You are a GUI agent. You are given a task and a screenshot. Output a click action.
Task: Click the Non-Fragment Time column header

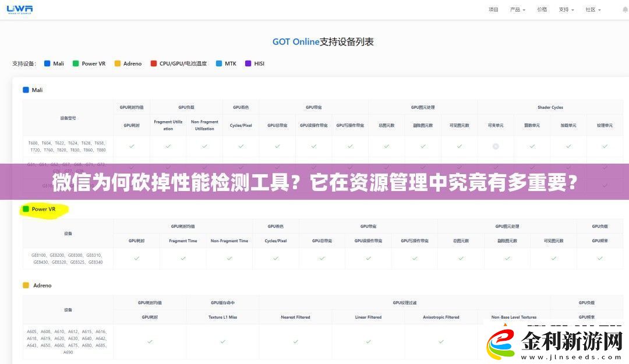click(229, 241)
